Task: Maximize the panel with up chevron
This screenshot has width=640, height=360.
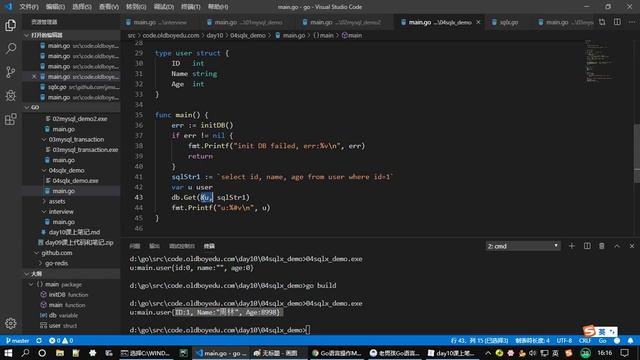Action: [617, 246]
